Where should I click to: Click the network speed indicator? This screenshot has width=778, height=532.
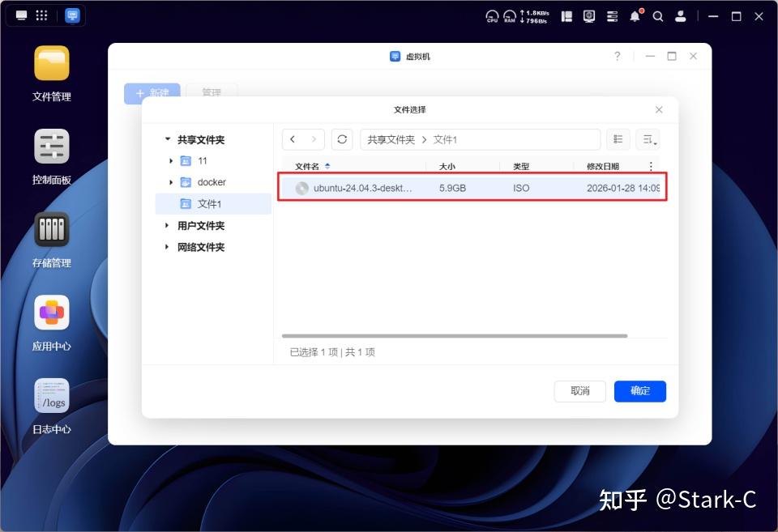pyautogui.click(x=535, y=16)
